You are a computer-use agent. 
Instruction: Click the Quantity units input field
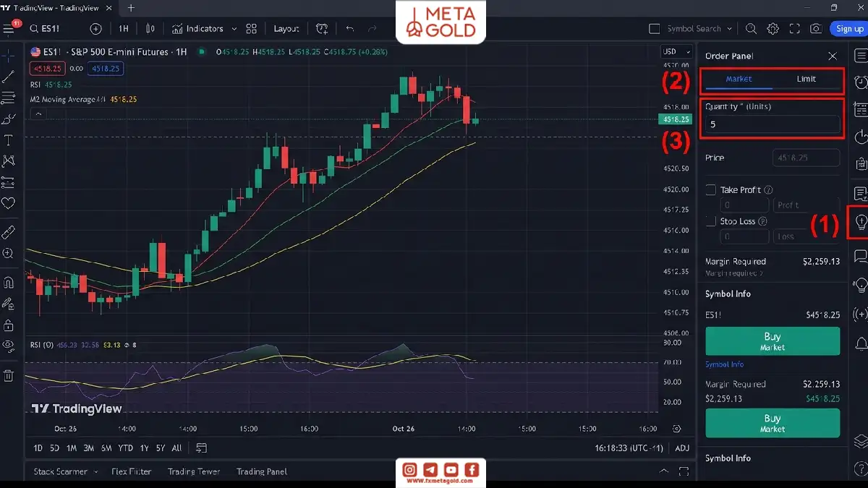773,124
